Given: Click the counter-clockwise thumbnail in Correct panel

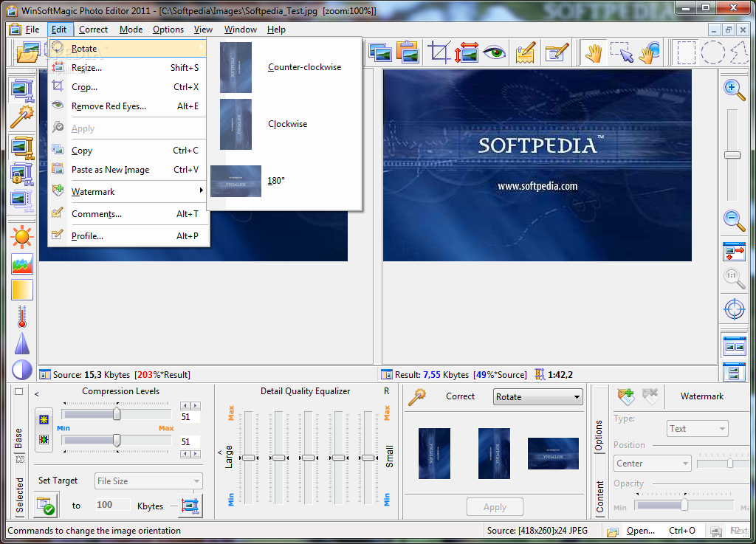Looking at the screenshot, I should [x=434, y=453].
